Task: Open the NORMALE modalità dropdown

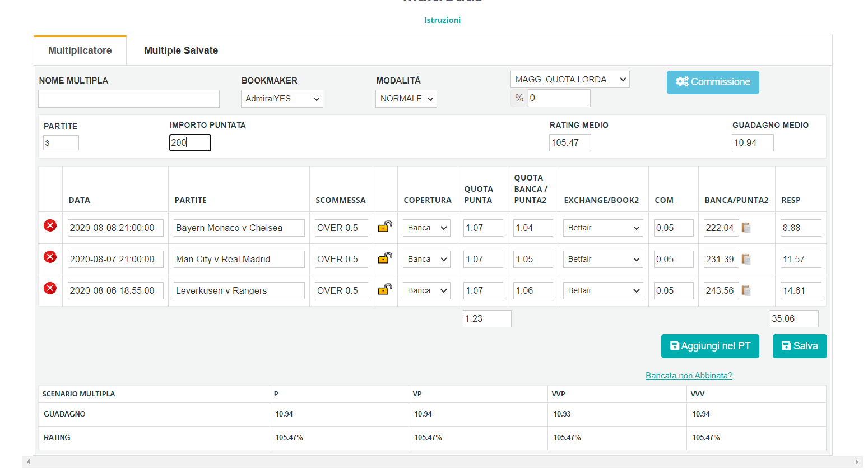Action: click(406, 99)
